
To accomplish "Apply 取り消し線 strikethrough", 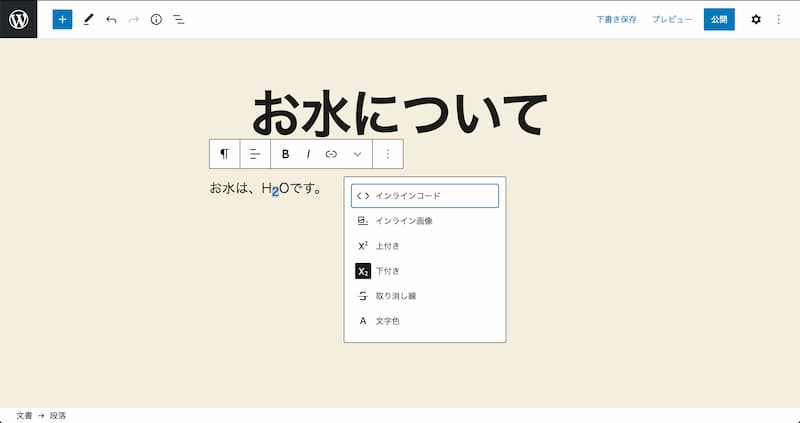I will click(x=425, y=296).
